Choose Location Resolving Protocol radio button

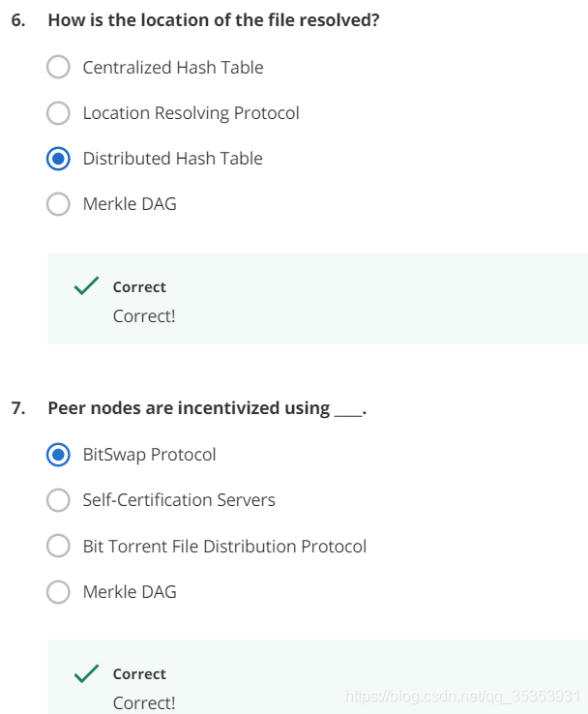(x=58, y=112)
